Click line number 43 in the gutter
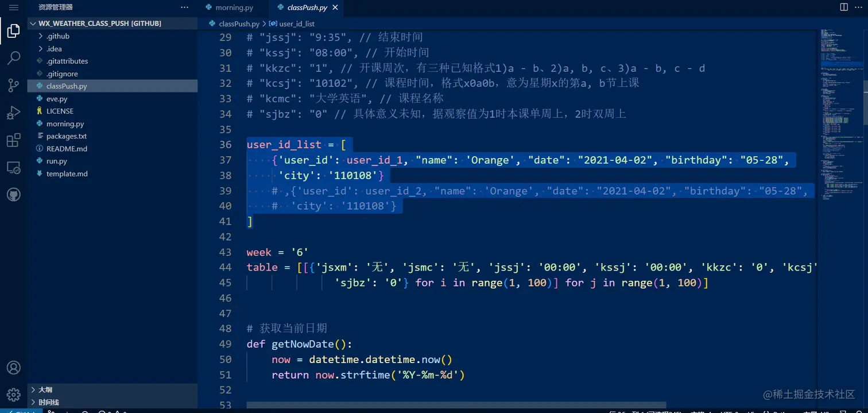Viewport: 868px width, 413px height. tap(225, 252)
